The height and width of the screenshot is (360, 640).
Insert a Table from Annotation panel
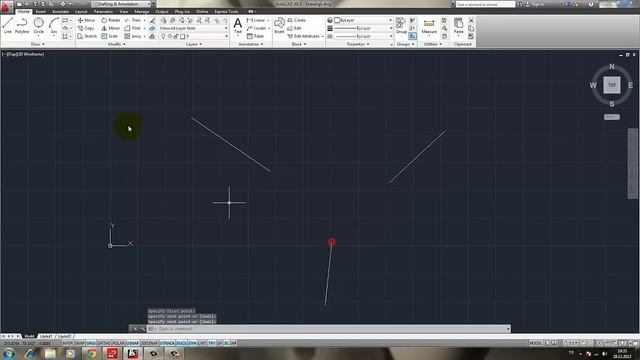[255, 36]
